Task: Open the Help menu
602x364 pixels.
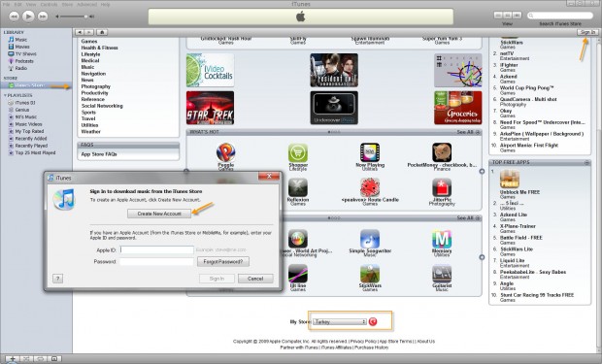Action: pyautogui.click(x=105, y=4)
